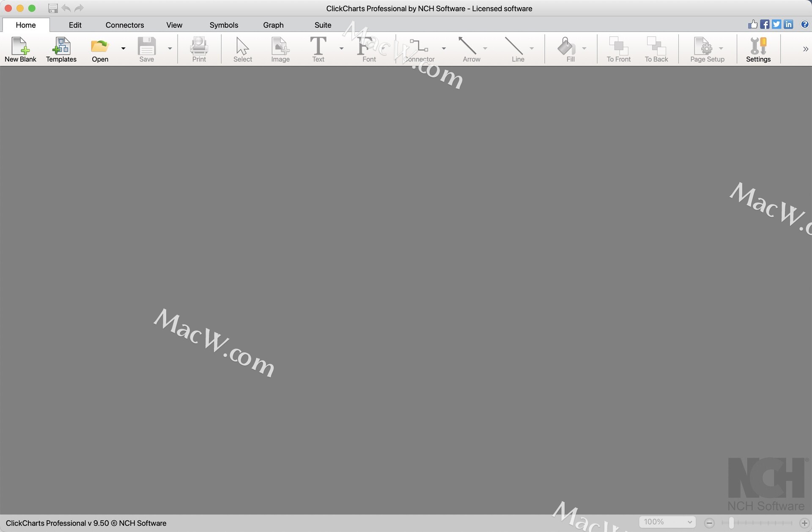Open the Font tool
Screen dimensions: 812x532
pos(369,49)
